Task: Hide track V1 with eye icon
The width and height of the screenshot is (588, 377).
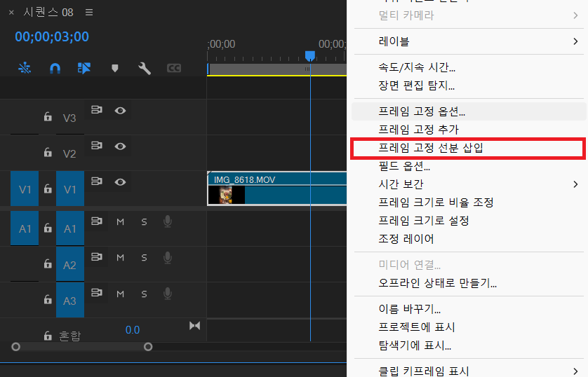Action: click(120, 182)
